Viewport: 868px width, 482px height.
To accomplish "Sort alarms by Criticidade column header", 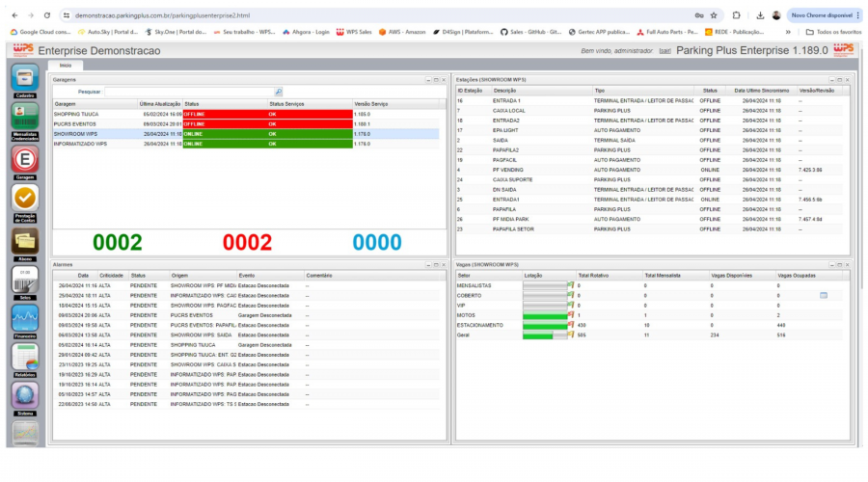I will (x=111, y=275).
